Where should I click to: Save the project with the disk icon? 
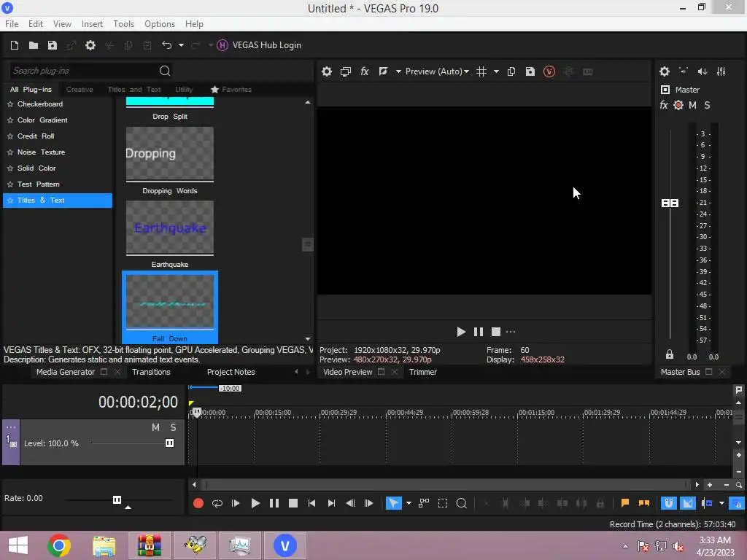53,45
